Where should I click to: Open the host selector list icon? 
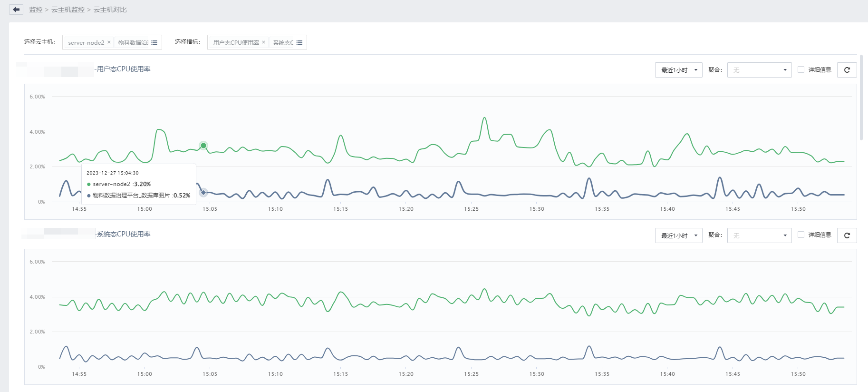point(154,43)
